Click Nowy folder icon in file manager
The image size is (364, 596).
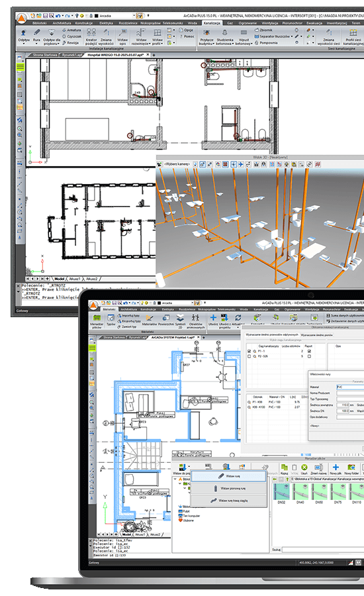(x=351, y=469)
